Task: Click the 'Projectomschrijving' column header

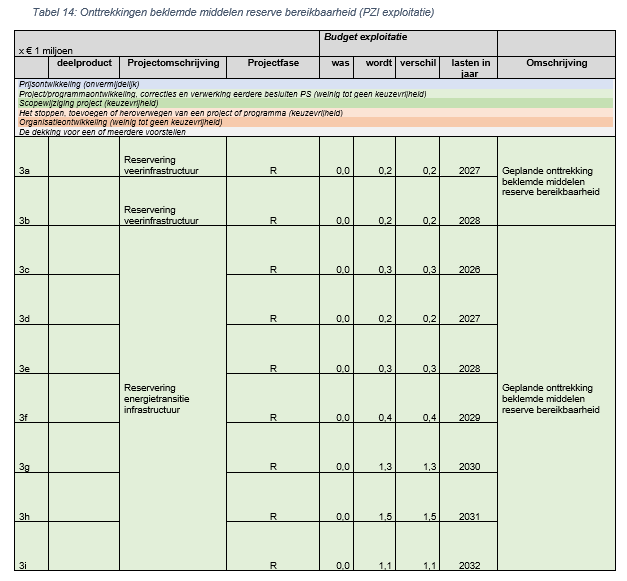Action: pos(172,63)
